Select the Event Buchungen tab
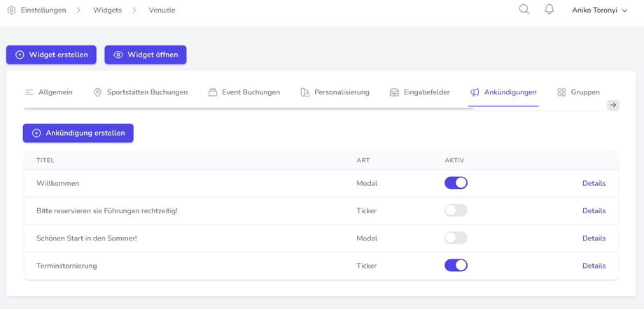The width and height of the screenshot is (644, 309). tap(244, 92)
